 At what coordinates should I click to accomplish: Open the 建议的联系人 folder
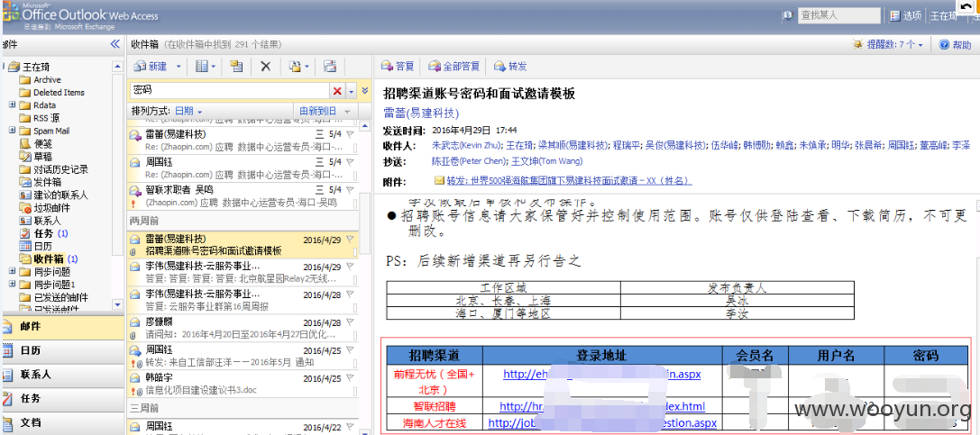coord(60,195)
